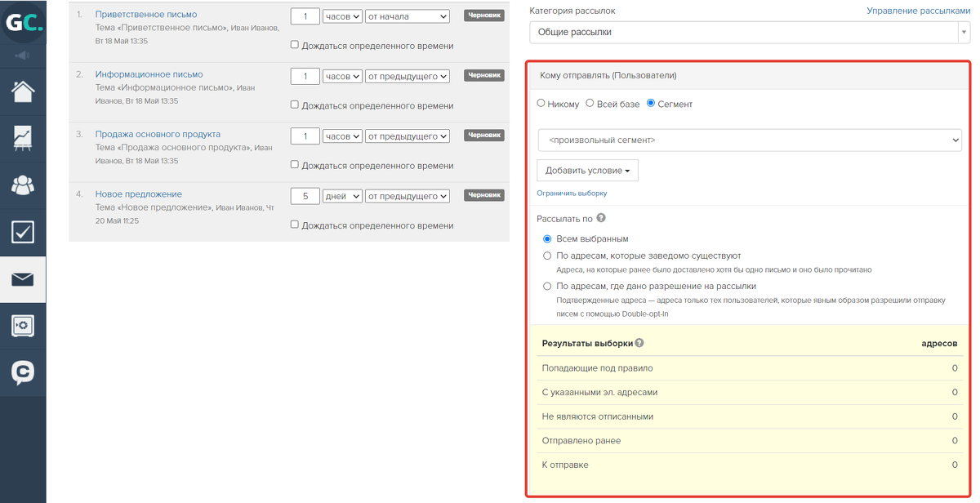
Task: Open the users group section in sidebar
Action: click(23, 185)
